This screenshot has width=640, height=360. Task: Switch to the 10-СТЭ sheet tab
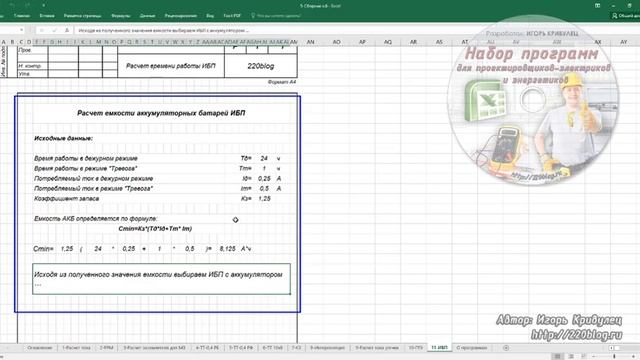click(416, 348)
